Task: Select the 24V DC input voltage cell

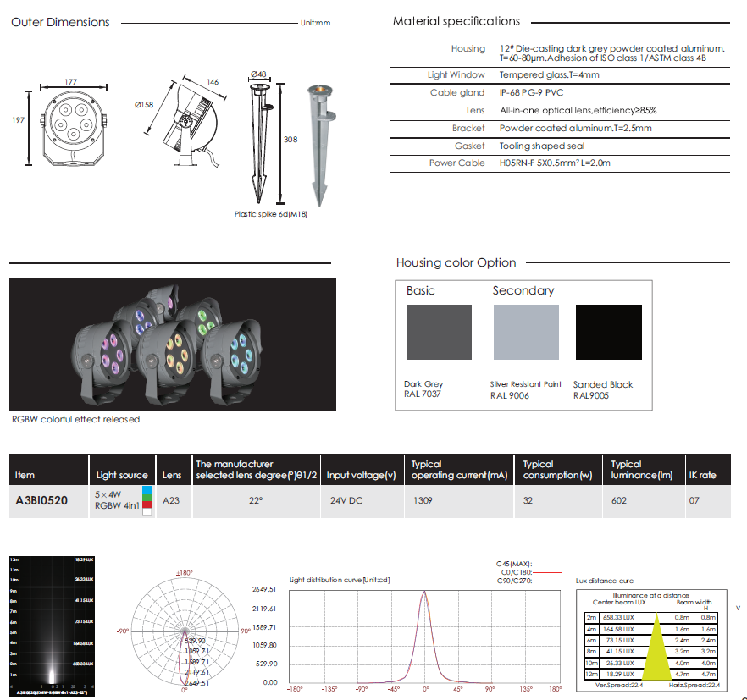Action: pos(346,500)
